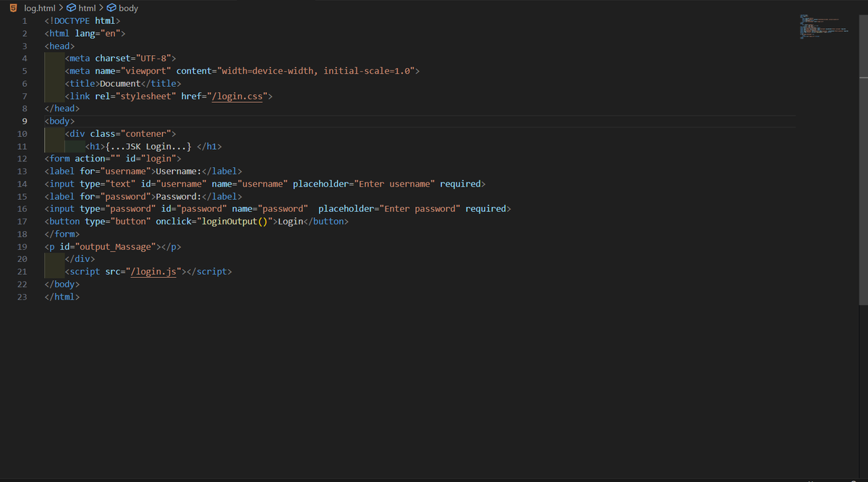Click the "contener" class value
Image resolution: width=868 pixels, height=482 pixels.
pos(145,134)
